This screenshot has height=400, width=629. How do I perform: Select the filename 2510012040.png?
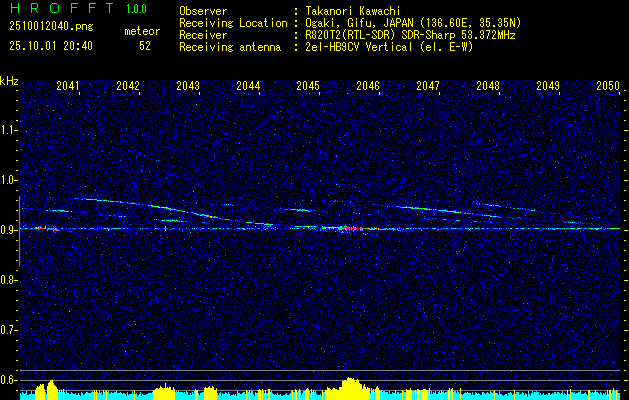click(x=51, y=26)
